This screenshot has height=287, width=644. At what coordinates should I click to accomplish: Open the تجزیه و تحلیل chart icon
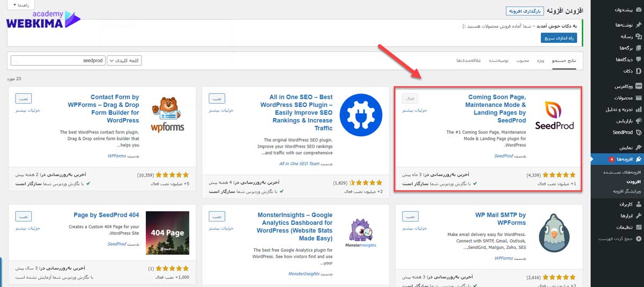(x=638, y=109)
